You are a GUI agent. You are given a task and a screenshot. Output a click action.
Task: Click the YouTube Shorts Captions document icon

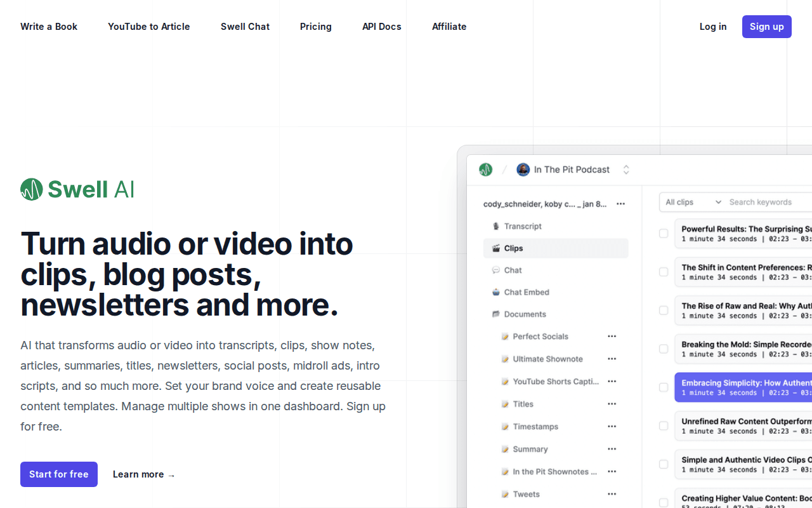click(x=505, y=382)
